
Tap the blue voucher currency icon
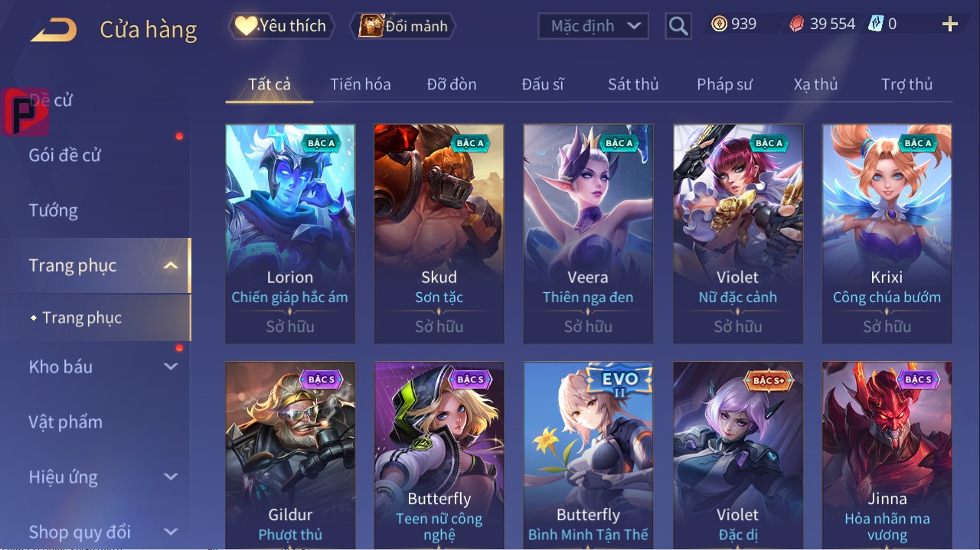pos(876,24)
